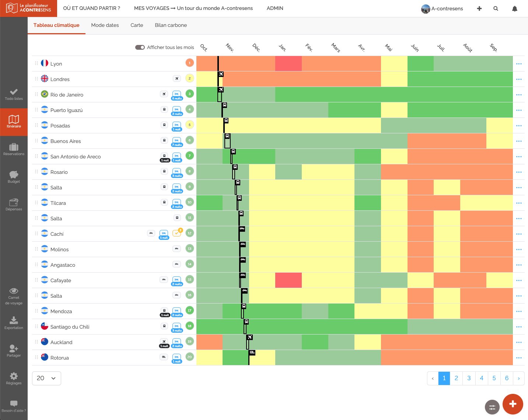Click the A-contresens planner logo
Image resolution: width=528 pixels, height=420 pixels.
pos(28,8)
